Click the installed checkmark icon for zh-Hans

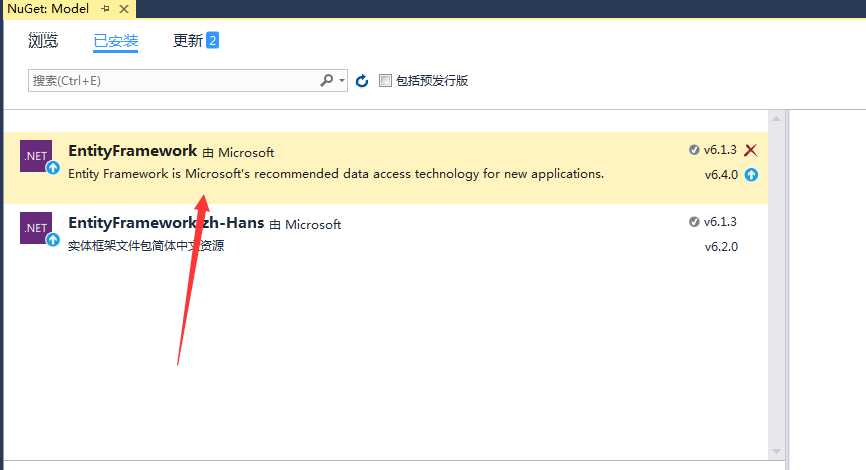click(694, 221)
